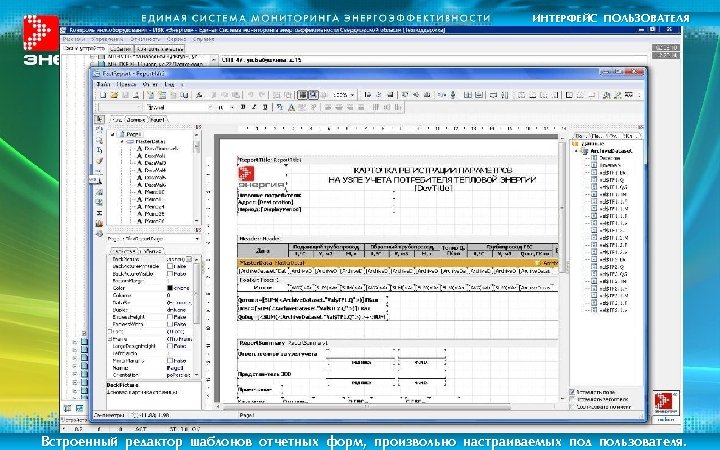
Task: Select the zoom magnifier tool
Action: [x=99, y=141]
